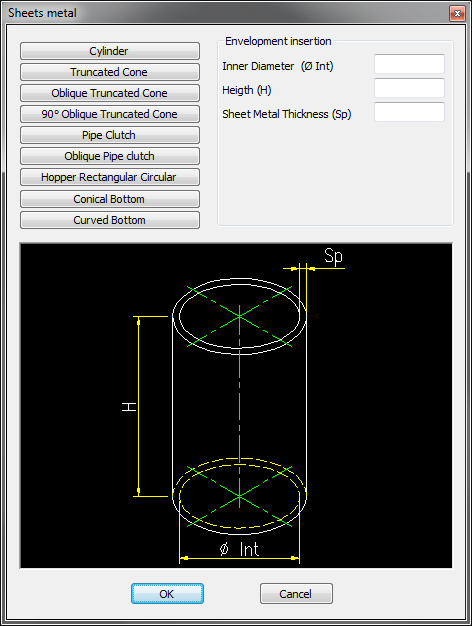Viewport: 472px width, 626px height.
Task: Click the Ø Int diameter label in the preview
Action: (239, 549)
